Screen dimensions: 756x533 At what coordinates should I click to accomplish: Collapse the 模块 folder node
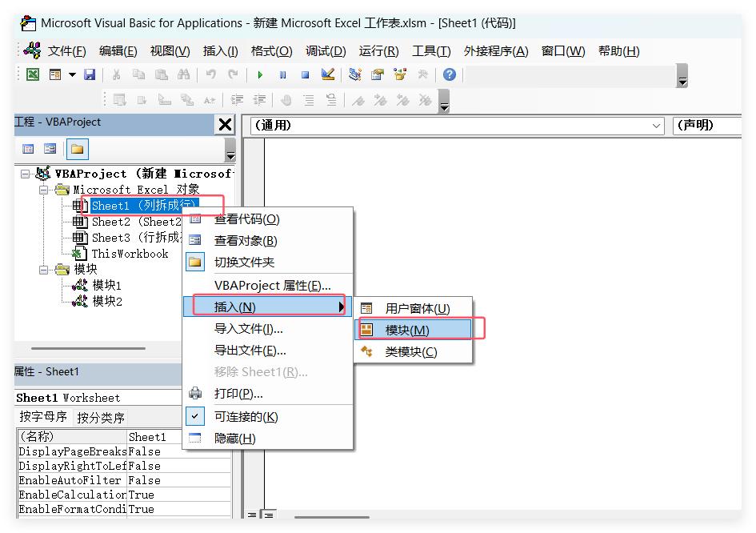[x=43, y=270]
